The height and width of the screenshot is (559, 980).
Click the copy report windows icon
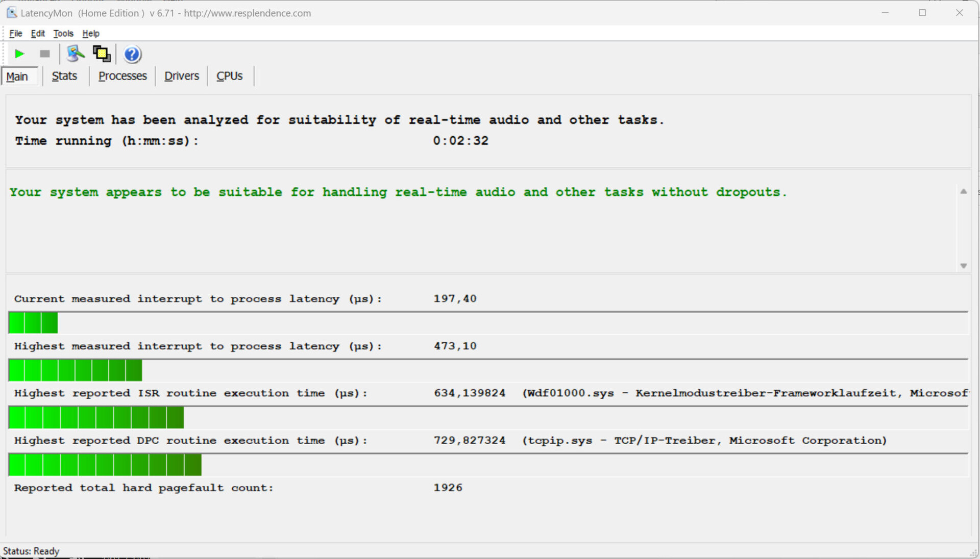102,54
